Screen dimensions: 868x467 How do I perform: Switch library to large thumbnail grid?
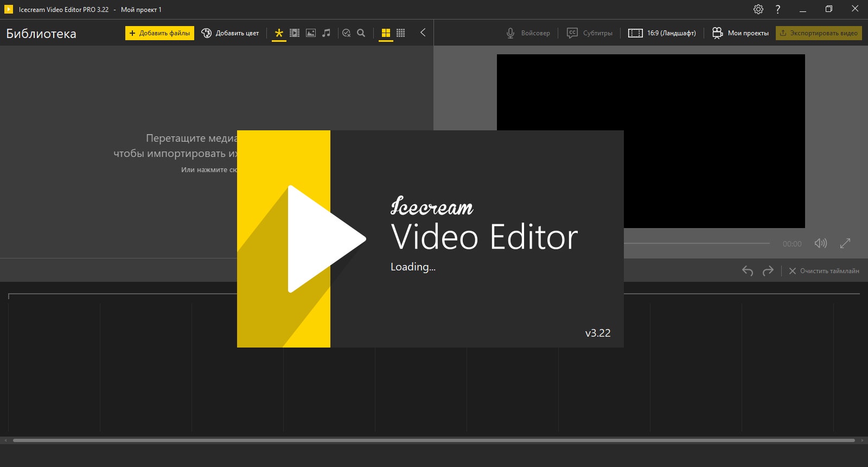pos(386,33)
